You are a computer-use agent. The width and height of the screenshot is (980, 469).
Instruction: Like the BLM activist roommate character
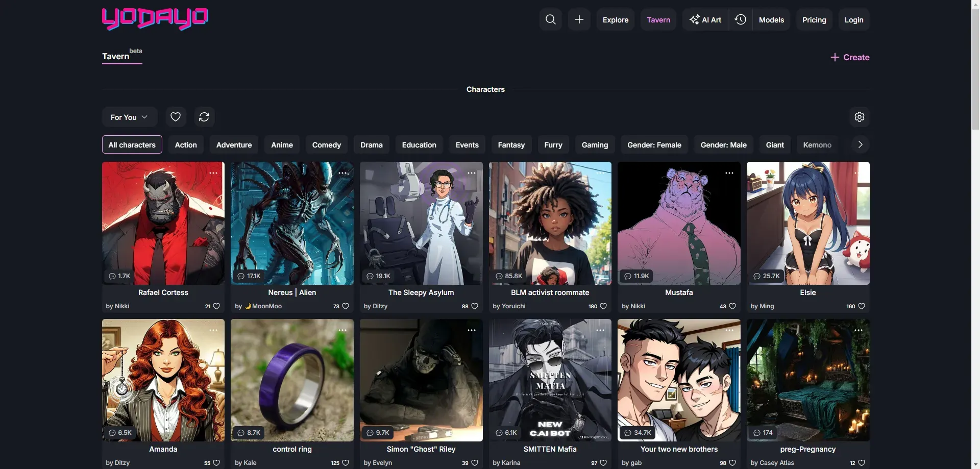coord(603,306)
